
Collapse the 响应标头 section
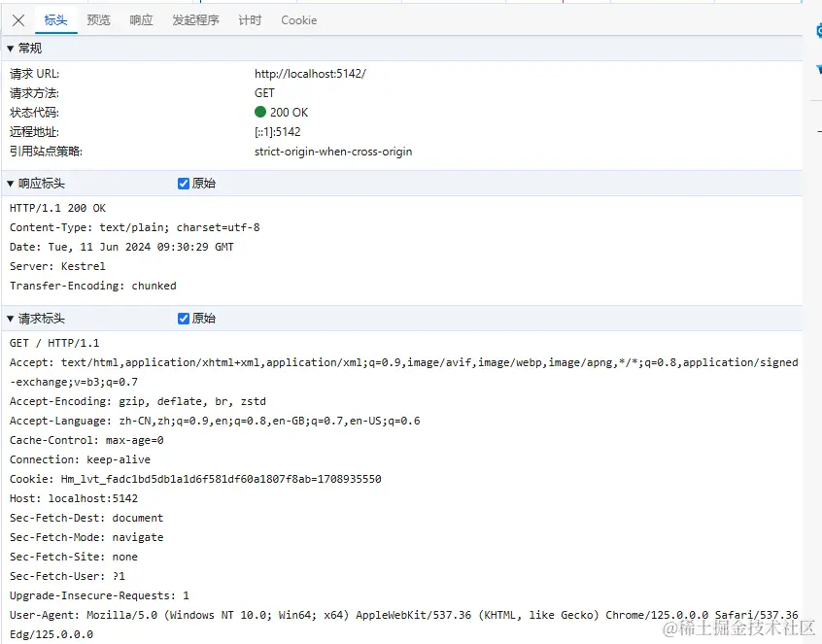[x=10, y=184]
